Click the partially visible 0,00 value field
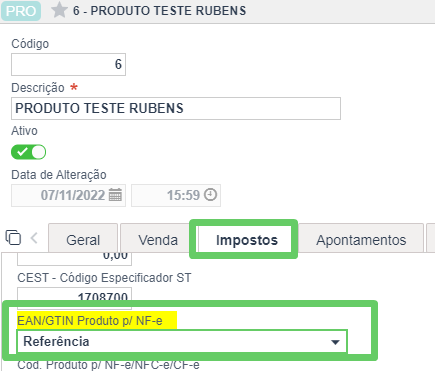Viewport: 435px width, 371px height. [x=74, y=259]
